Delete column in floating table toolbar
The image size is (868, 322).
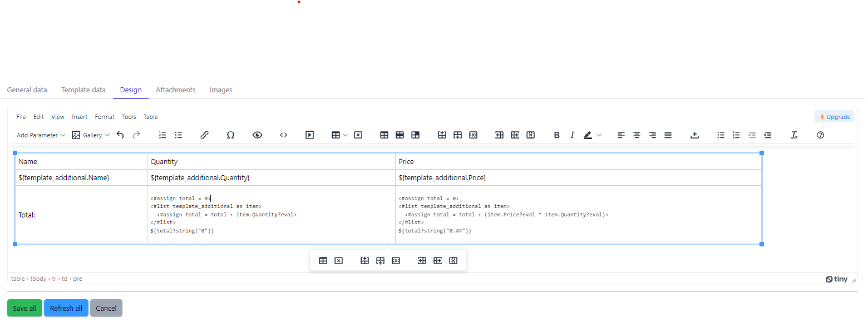(453, 260)
